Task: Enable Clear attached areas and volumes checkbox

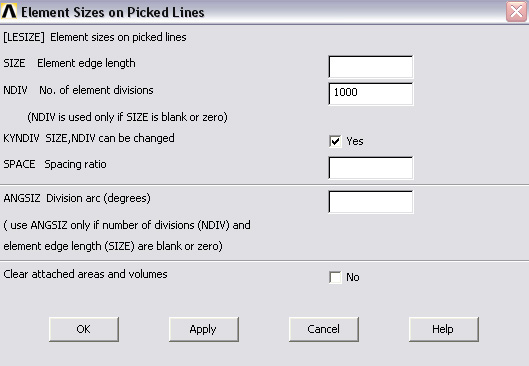Action: click(335, 278)
